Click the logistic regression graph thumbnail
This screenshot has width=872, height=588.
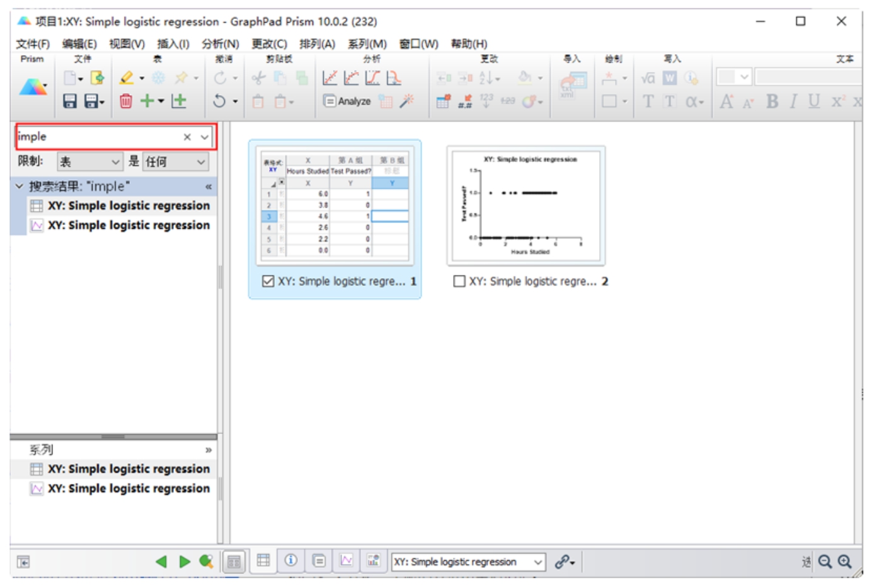pyautogui.click(x=526, y=205)
